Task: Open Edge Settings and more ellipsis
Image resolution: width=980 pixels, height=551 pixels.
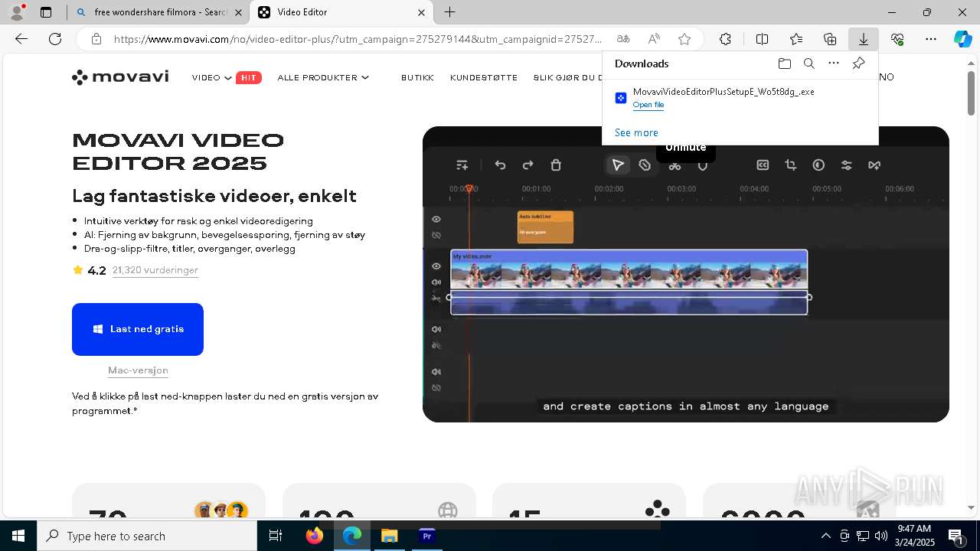Action: [931, 39]
